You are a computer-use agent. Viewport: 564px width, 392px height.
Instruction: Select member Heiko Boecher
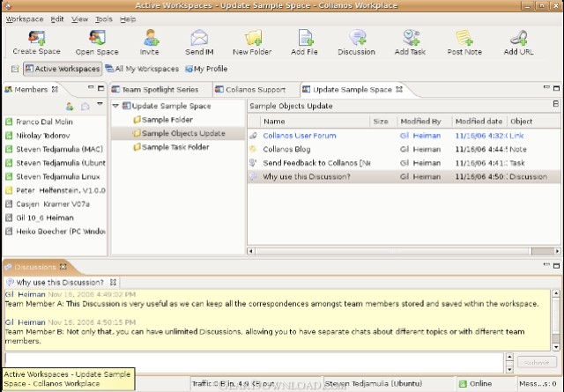point(56,232)
